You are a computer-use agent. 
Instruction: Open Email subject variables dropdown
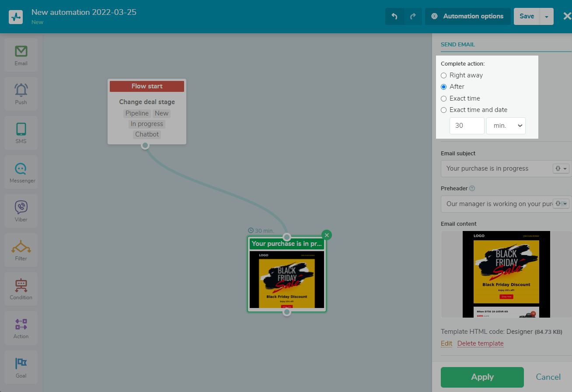tap(561, 168)
